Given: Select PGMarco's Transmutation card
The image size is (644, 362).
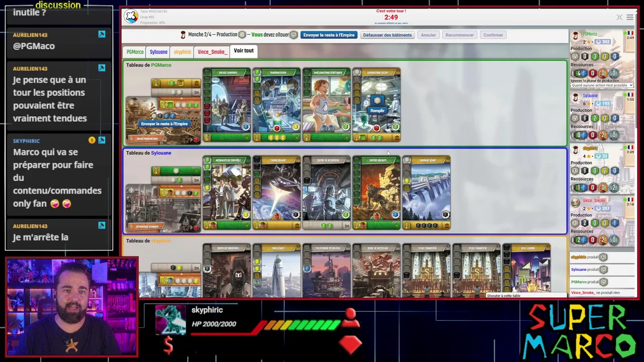Looking at the screenshot, I should click(x=277, y=106).
